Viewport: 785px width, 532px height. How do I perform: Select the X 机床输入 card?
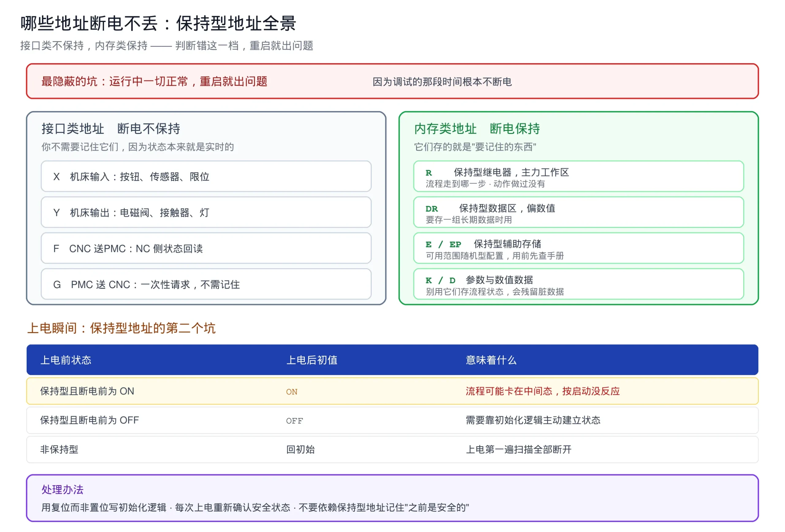(206, 176)
